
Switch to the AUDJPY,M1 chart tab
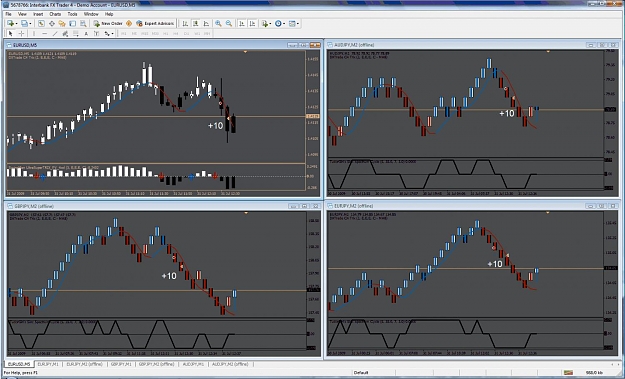pos(193,364)
